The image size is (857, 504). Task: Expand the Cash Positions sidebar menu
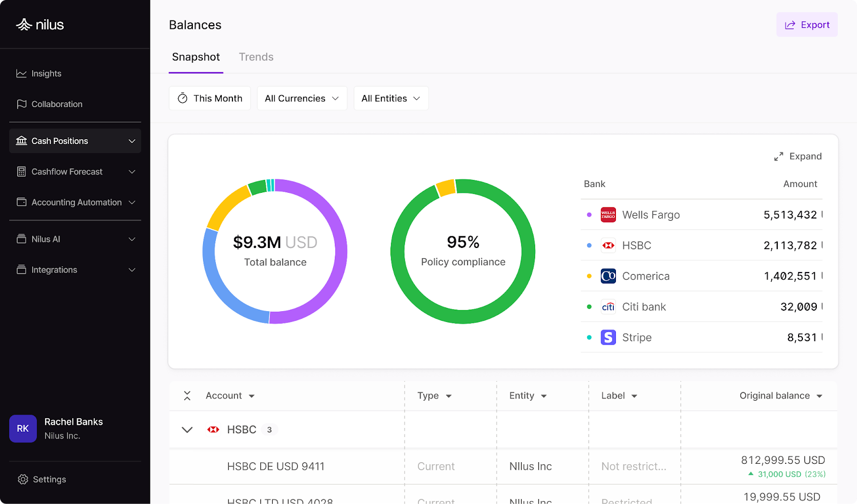[132, 141]
